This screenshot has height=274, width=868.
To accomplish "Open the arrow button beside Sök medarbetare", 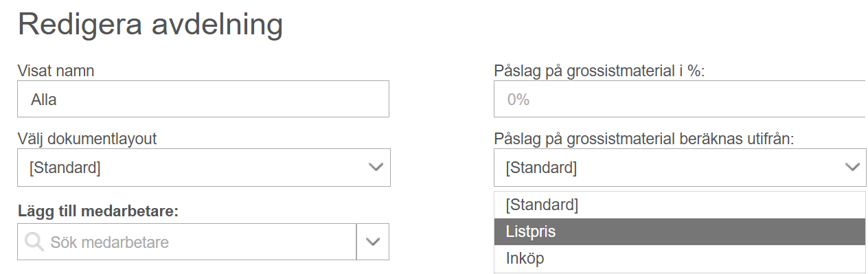I will (373, 242).
